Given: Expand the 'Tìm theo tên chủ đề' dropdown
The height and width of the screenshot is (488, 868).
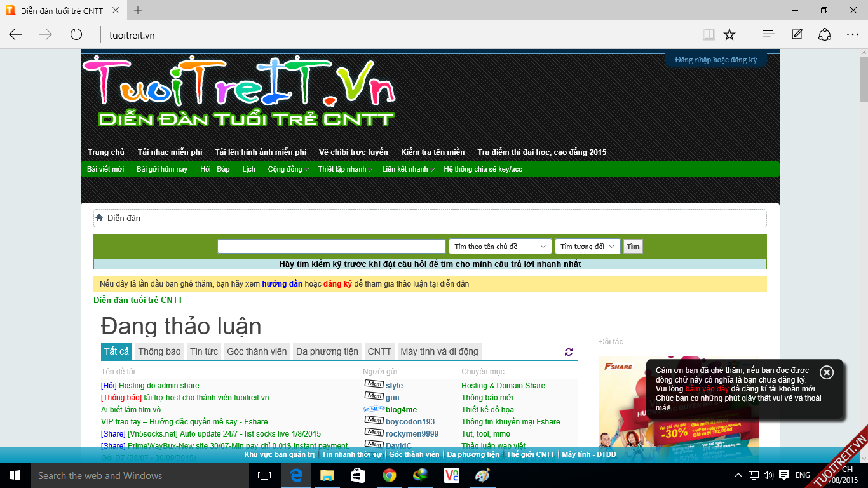Looking at the screenshot, I should tap(500, 247).
